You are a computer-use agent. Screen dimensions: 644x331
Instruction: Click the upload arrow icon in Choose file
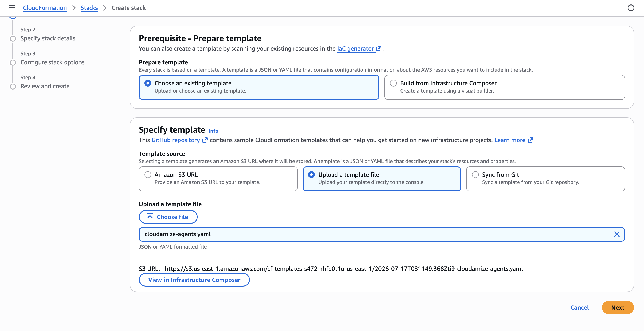(150, 217)
